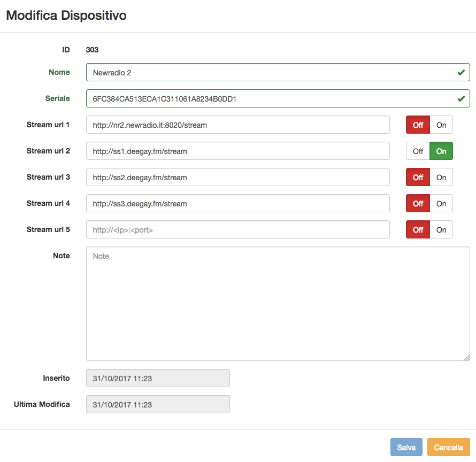Click the green checkmark in Seriale field
The height and width of the screenshot is (462, 476).
click(461, 98)
